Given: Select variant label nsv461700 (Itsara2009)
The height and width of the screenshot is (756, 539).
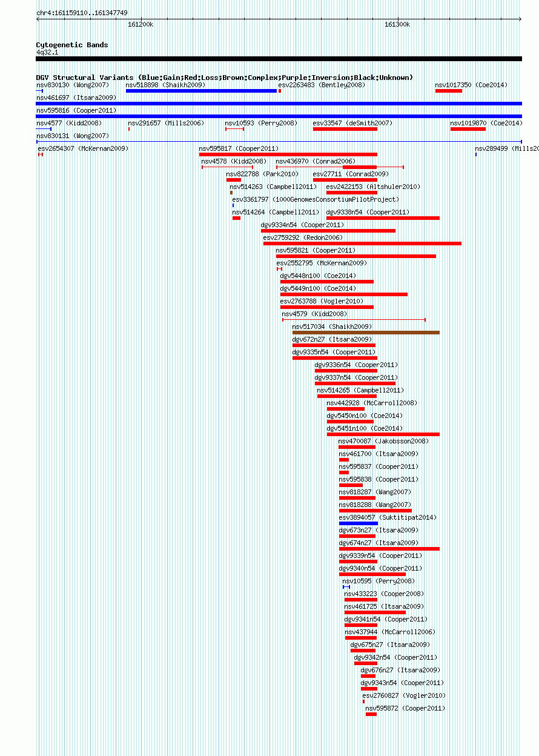Looking at the screenshot, I should [379, 454].
